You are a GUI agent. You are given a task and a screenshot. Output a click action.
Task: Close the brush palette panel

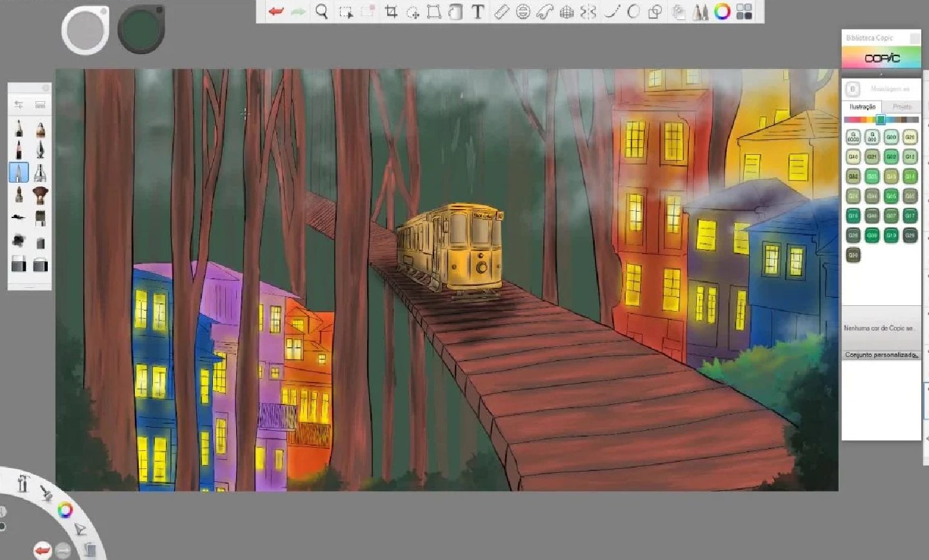click(46, 88)
